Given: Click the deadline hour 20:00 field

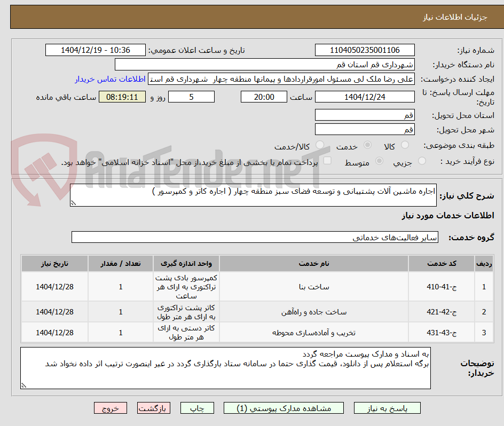Looking at the screenshot, I should 264,97.
